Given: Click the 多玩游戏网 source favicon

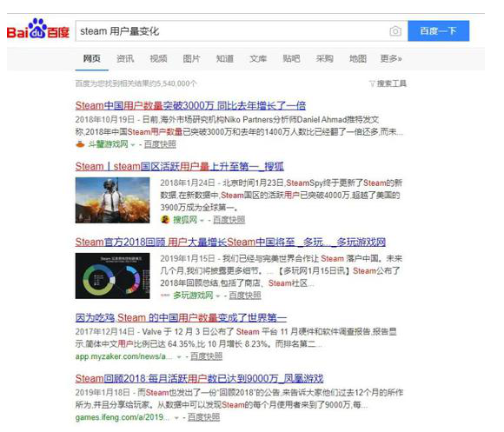Looking at the screenshot, I should point(165,295).
